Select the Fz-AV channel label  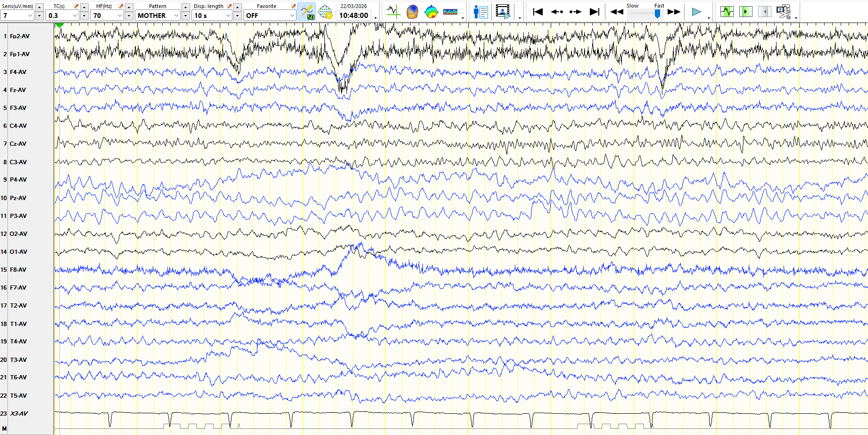(18, 90)
